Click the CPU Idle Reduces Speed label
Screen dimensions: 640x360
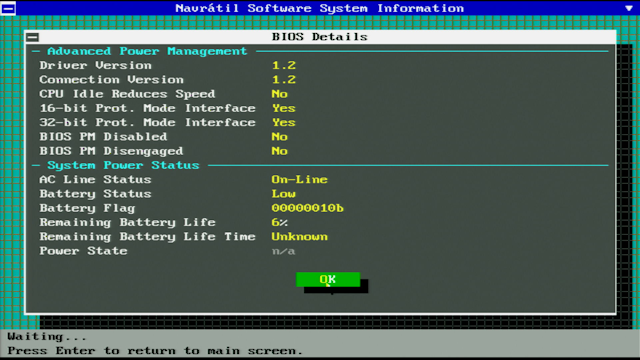(x=127, y=94)
